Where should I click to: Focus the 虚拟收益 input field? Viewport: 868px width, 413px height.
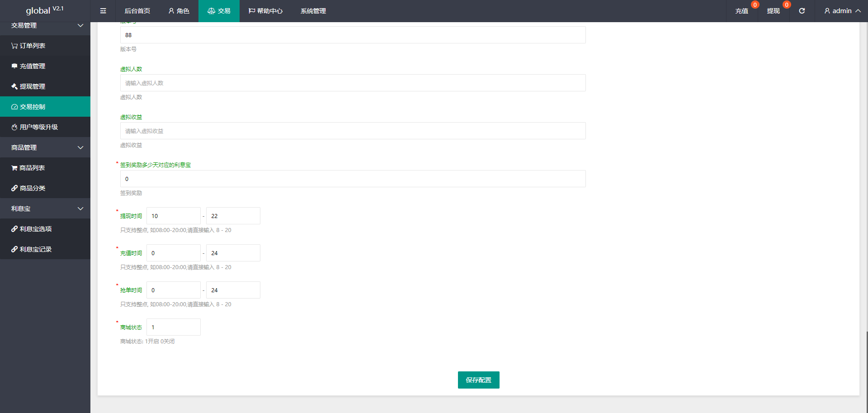(x=353, y=131)
